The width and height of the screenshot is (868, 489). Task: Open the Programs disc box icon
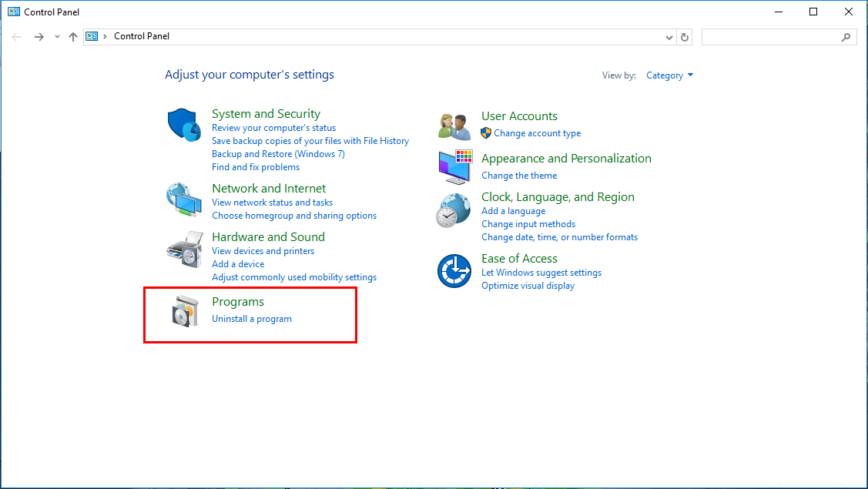pyautogui.click(x=185, y=311)
